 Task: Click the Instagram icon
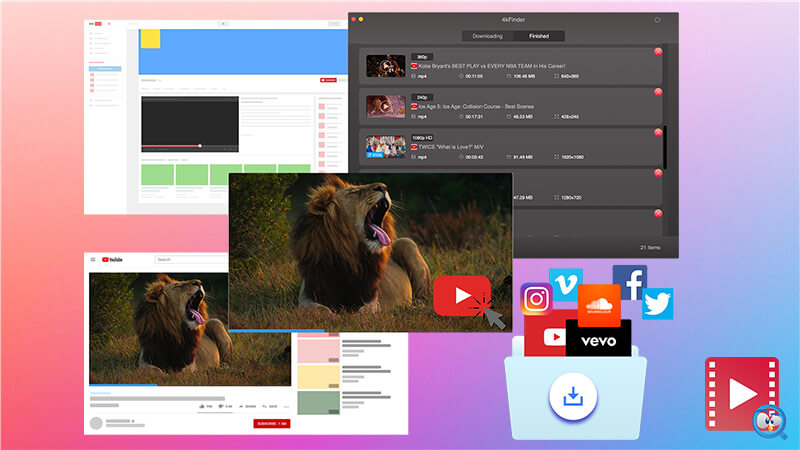coord(536,300)
